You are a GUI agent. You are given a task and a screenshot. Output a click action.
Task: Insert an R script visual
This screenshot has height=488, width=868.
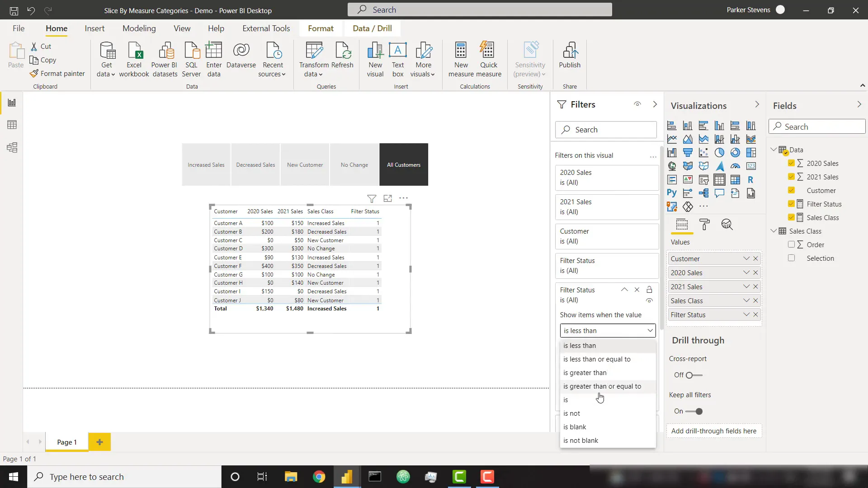[x=751, y=180]
